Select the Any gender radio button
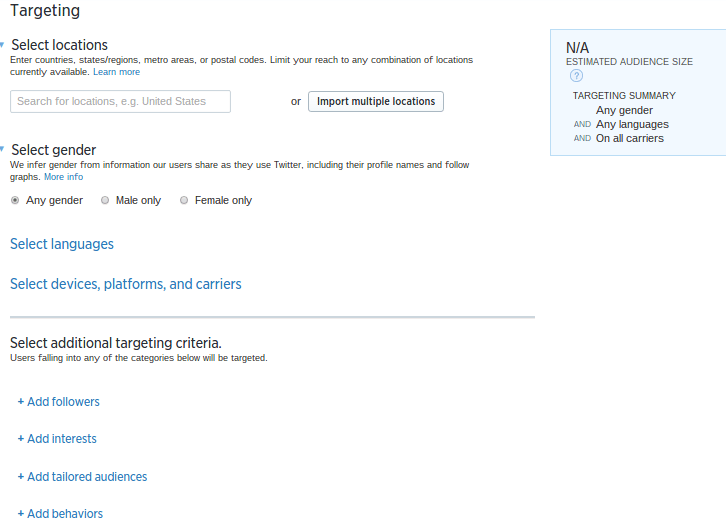Viewport: 726px width, 520px height. point(15,201)
